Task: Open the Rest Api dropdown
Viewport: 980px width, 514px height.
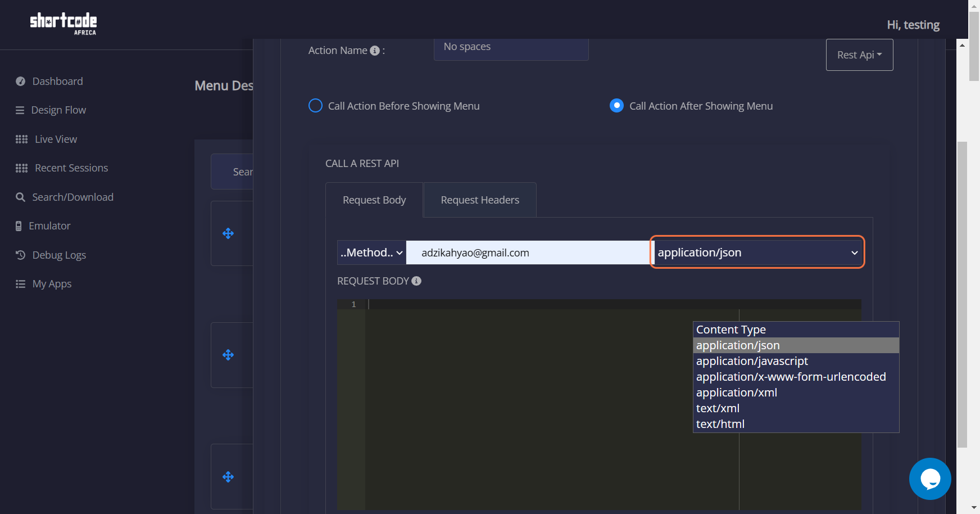Action: [x=859, y=55]
